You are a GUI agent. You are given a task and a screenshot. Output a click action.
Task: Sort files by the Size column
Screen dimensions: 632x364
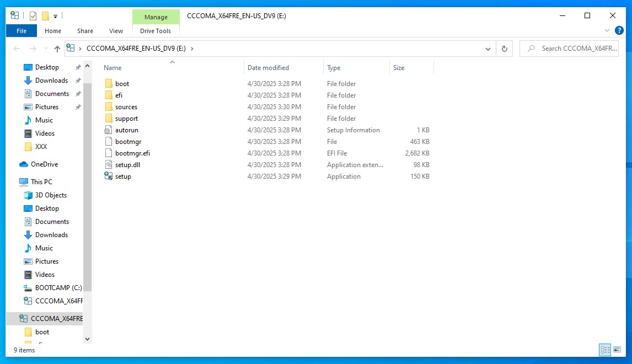coord(411,68)
